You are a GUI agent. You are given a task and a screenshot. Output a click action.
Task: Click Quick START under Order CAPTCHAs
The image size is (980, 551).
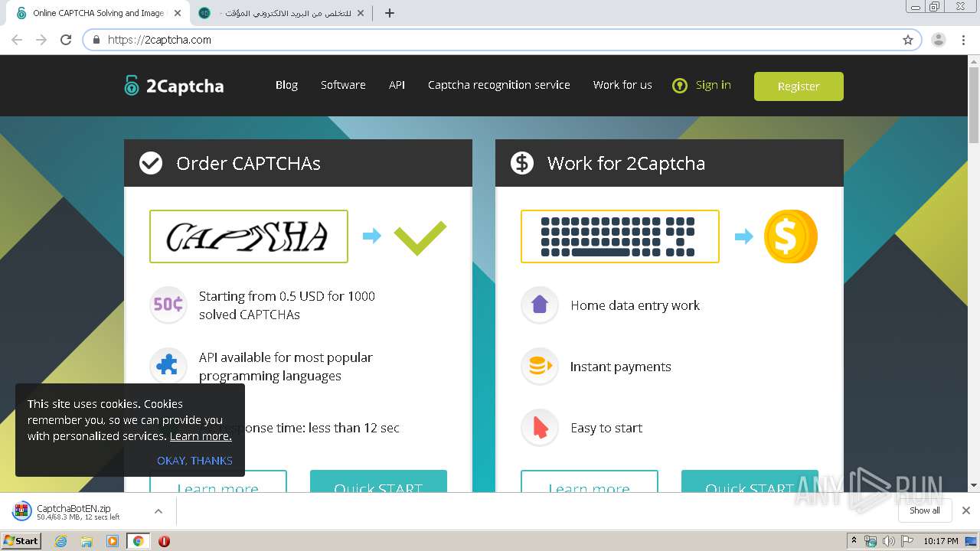point(378,481)
